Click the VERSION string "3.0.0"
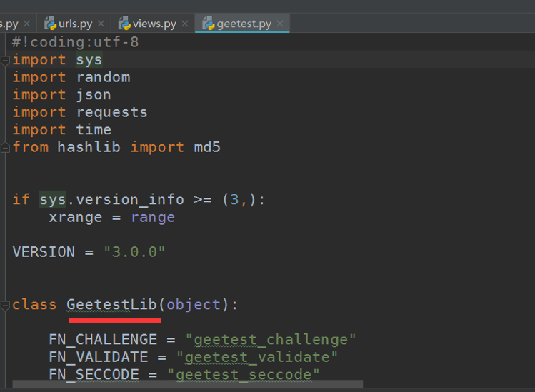This screenshot has width=535, height=392. click(x=134, y=252)
